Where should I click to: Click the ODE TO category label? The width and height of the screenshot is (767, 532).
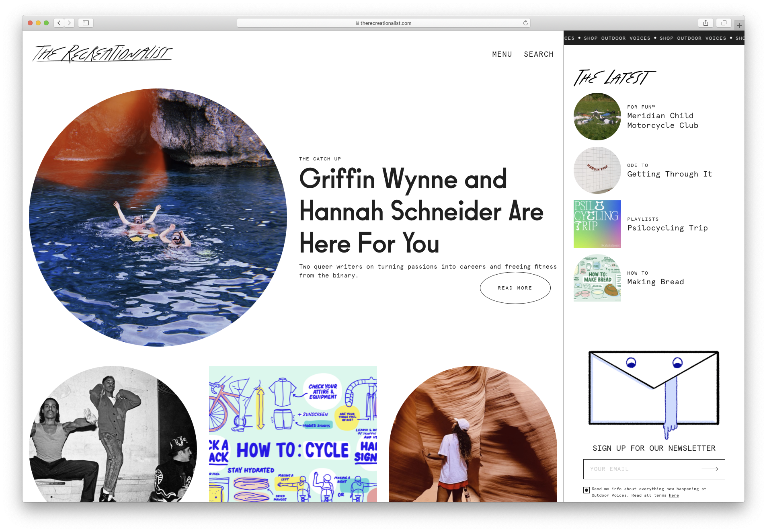coord(638,165)
